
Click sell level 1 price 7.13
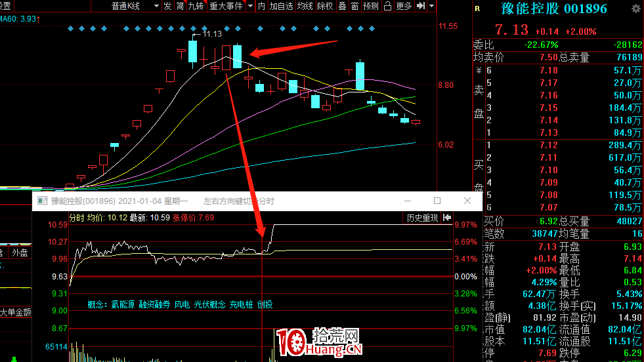549,132
